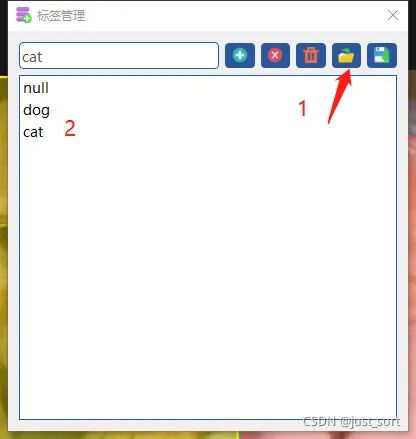Click the 标签管理 app icon in the title bar
The image size is (416, 439).
pos(24,15)
